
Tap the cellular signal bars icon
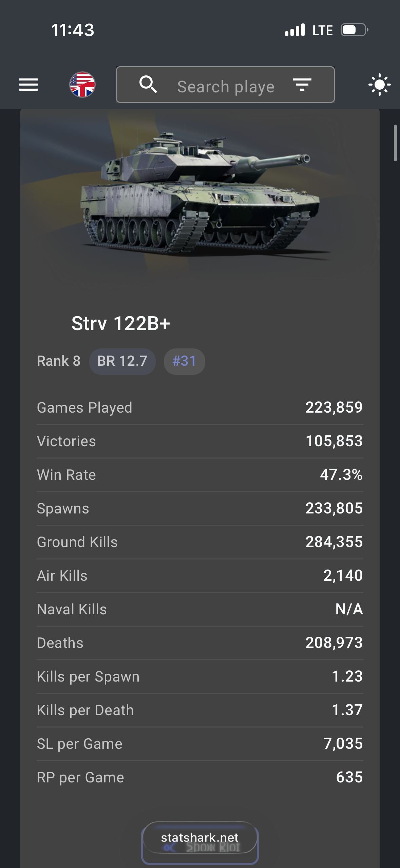[295, 30]
